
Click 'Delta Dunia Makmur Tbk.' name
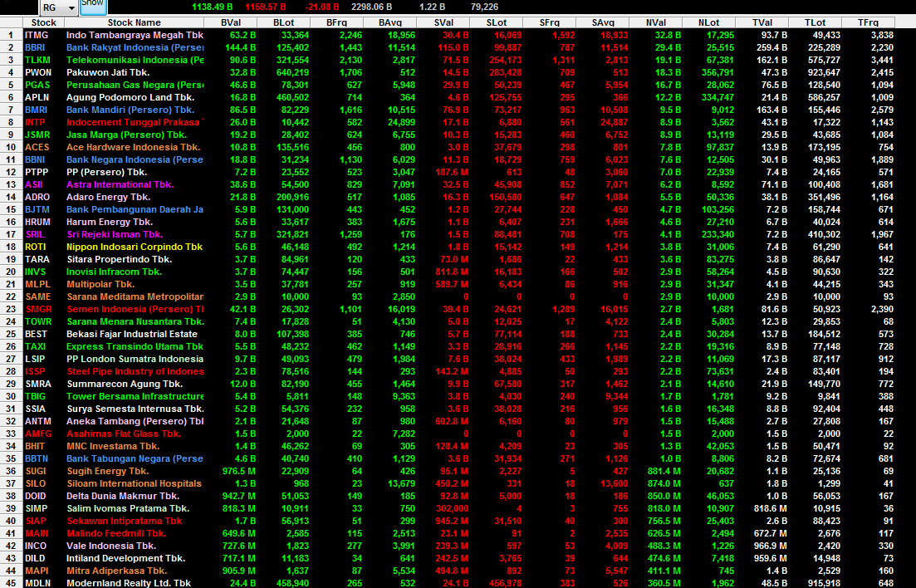click(123, 497)
